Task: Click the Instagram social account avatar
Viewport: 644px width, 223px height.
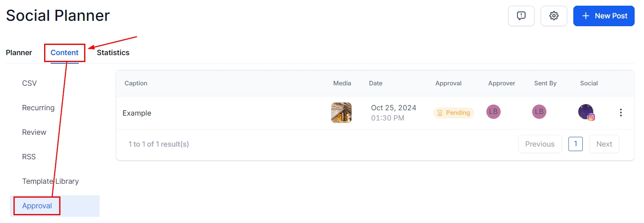Action: (x=586, y=112)
